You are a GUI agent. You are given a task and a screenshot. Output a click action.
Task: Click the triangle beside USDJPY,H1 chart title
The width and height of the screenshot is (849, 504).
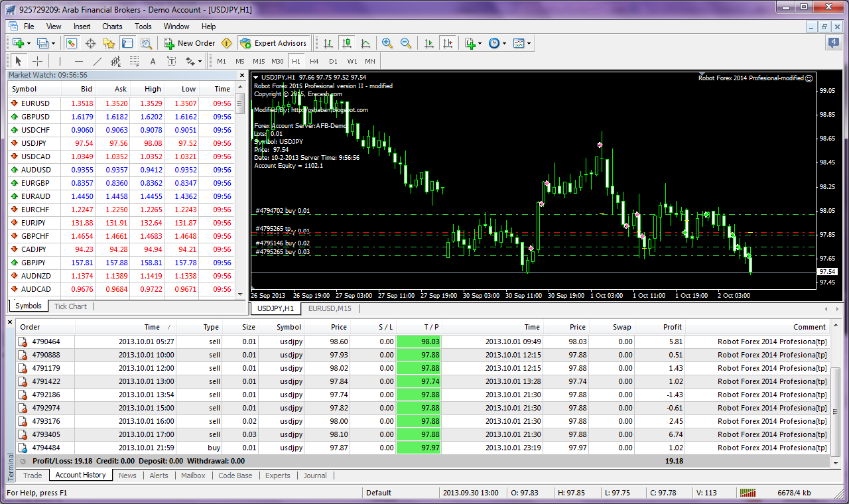tap(257, 78)
